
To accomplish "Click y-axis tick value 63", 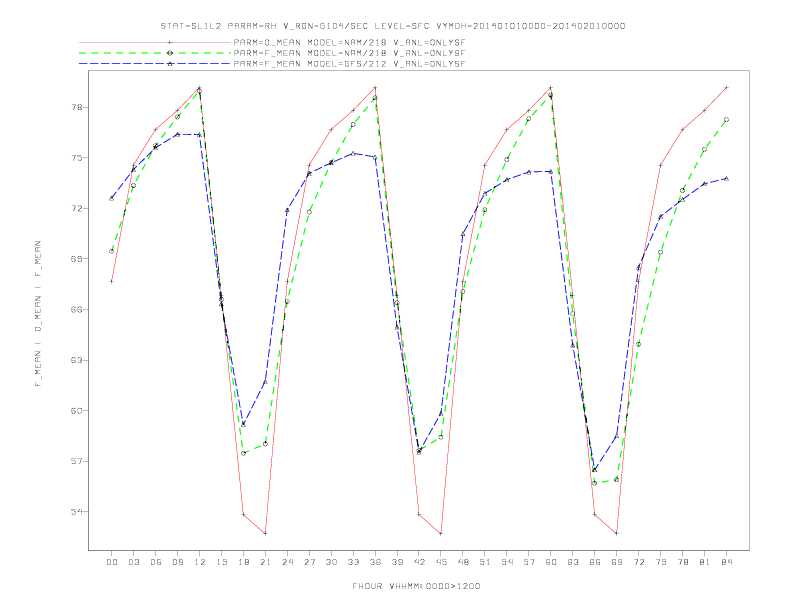I will point(77,360).
